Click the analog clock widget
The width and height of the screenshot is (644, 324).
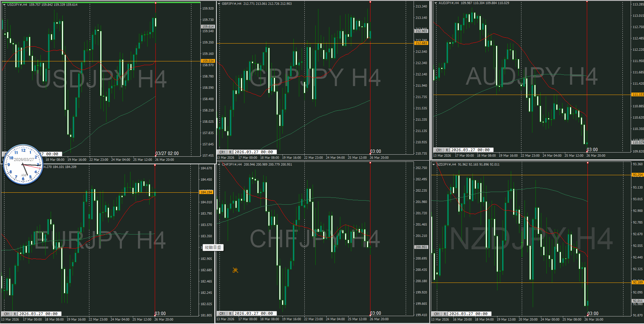coord(23,165)
